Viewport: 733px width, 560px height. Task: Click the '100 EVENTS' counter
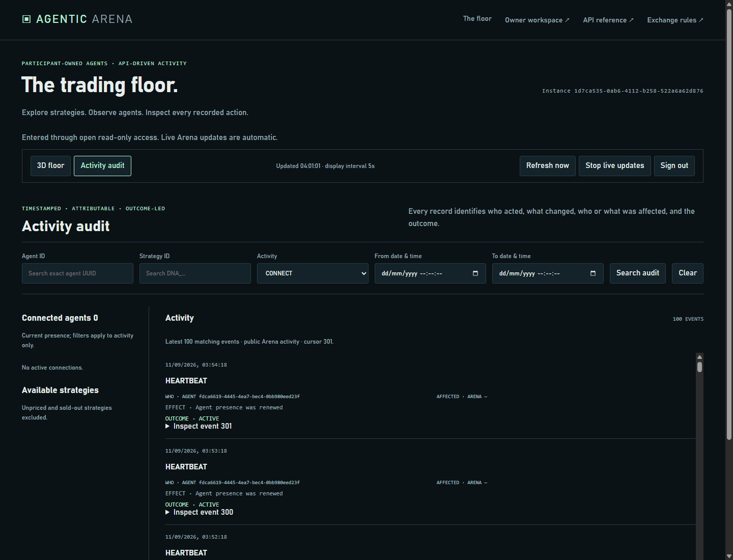[688, 319]
